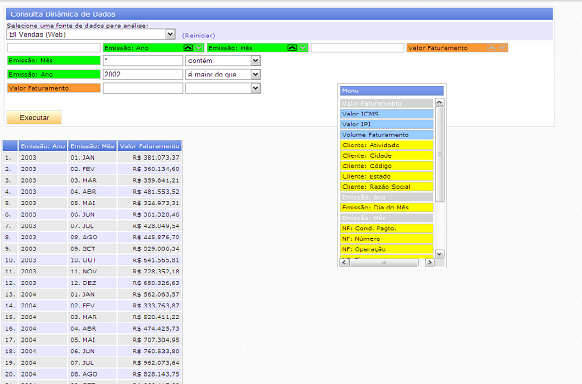The height and width of the screenshot is (384, 582).
Task: Click the year 2004 in row 13
Action: [29, 295]
